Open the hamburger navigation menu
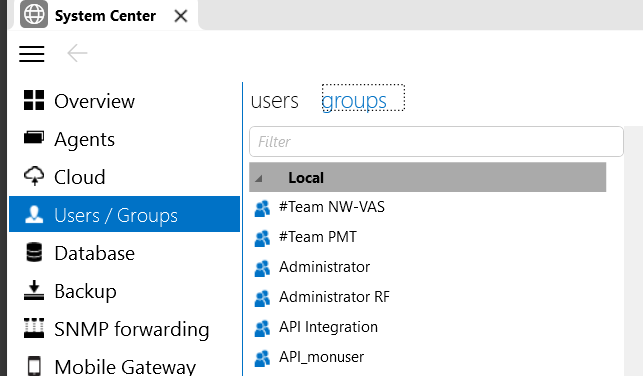This screenshot has width=643, height=376. click(32, 54)
